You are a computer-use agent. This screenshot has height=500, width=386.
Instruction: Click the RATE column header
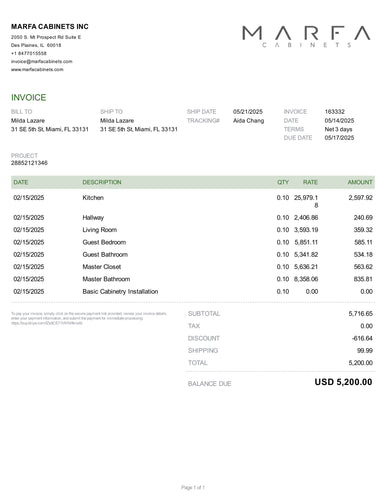coord(310,182)
